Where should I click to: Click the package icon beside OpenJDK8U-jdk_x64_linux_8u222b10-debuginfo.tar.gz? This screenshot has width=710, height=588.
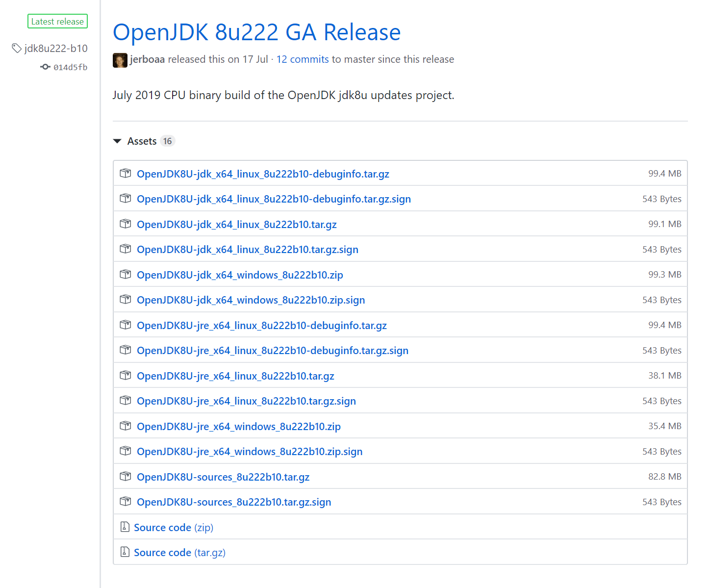(x=126, y=173)
